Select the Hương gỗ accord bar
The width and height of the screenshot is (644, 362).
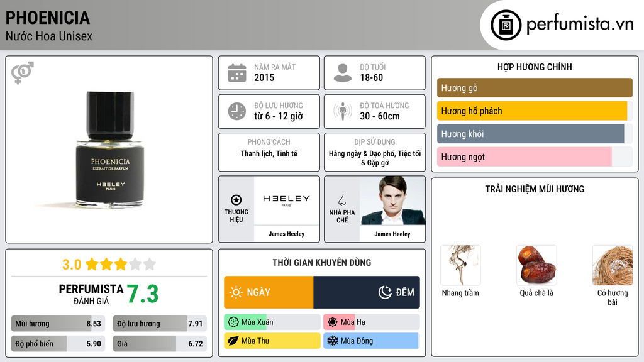535,88
